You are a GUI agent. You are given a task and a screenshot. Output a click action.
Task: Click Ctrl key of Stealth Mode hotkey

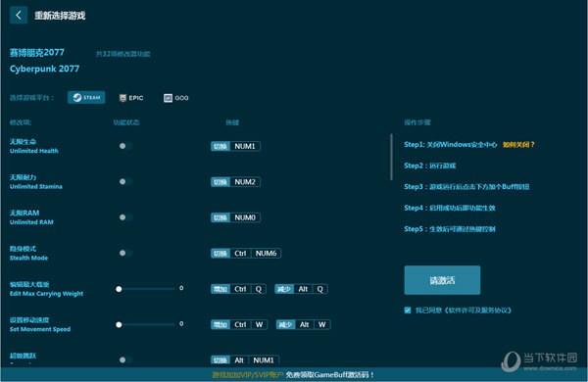click(x=240, y=254)
